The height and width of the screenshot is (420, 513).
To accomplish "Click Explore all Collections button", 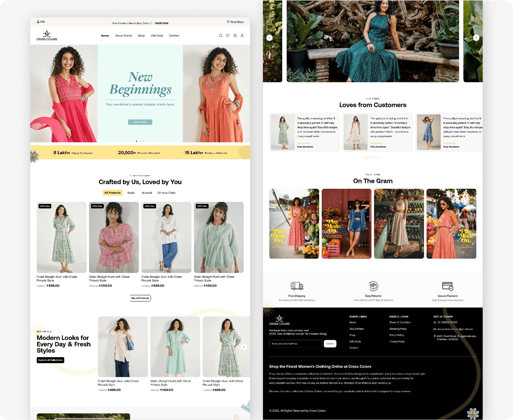I will (50, 360).
